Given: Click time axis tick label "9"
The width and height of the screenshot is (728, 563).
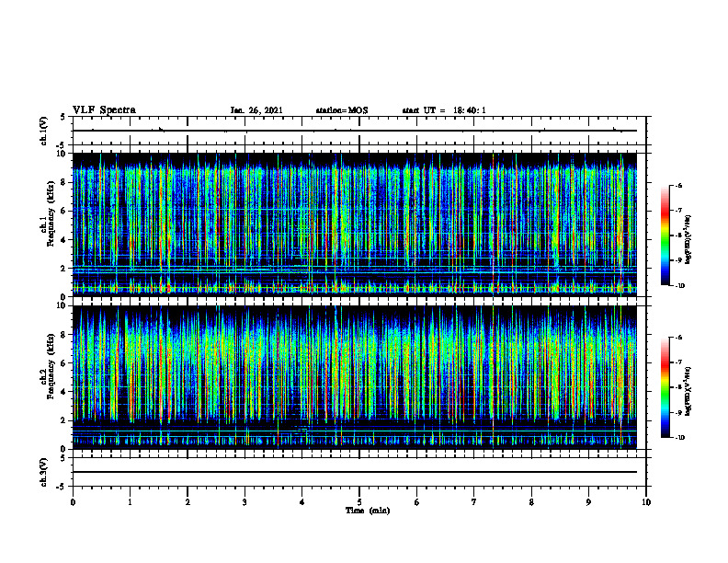Looking at the screenshot, I should coord(588,502).
